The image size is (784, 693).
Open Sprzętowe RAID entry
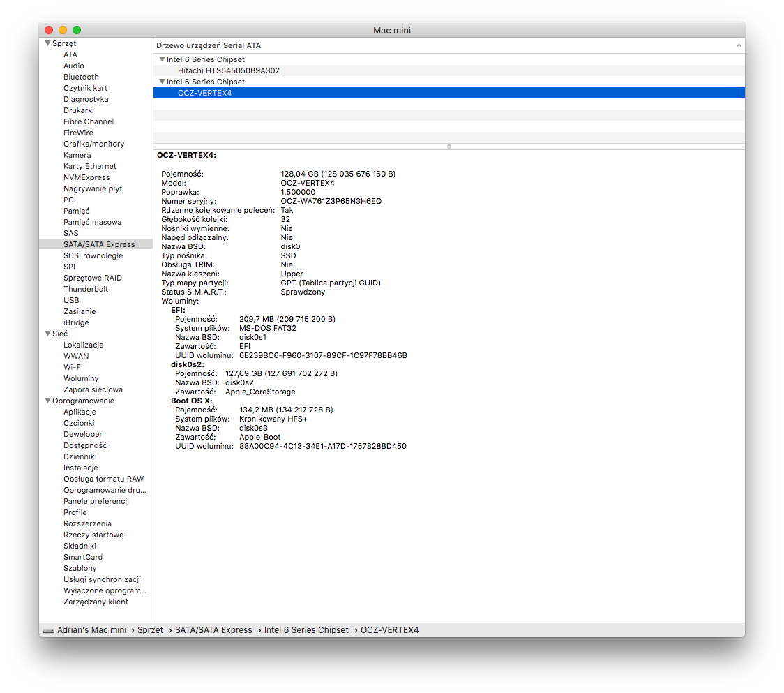[x=93, y=278]
